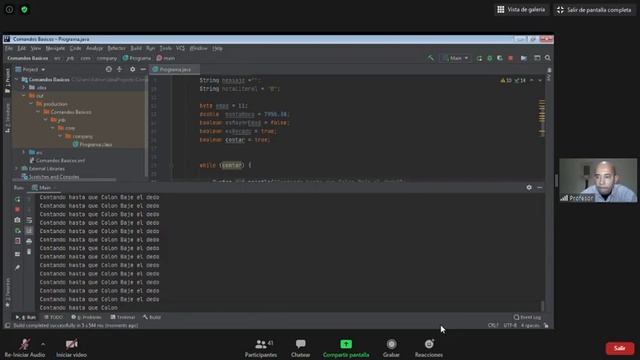The width and height of the screenshot is (640, 360).
Task: Click Programa in the breadcrumb bar
Action: [137, 58]
